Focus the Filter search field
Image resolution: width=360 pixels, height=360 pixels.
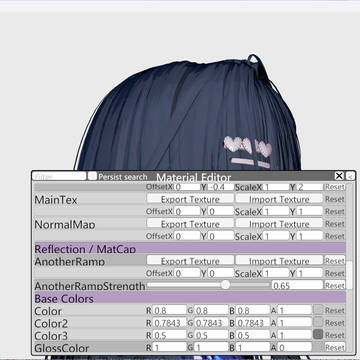click(x=59, y=176)
